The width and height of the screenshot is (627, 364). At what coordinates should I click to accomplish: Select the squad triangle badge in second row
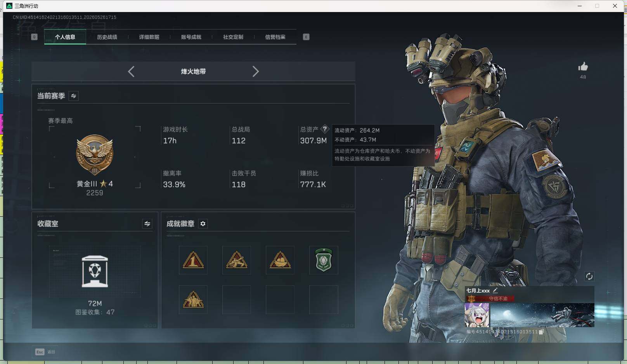(193, 300)
